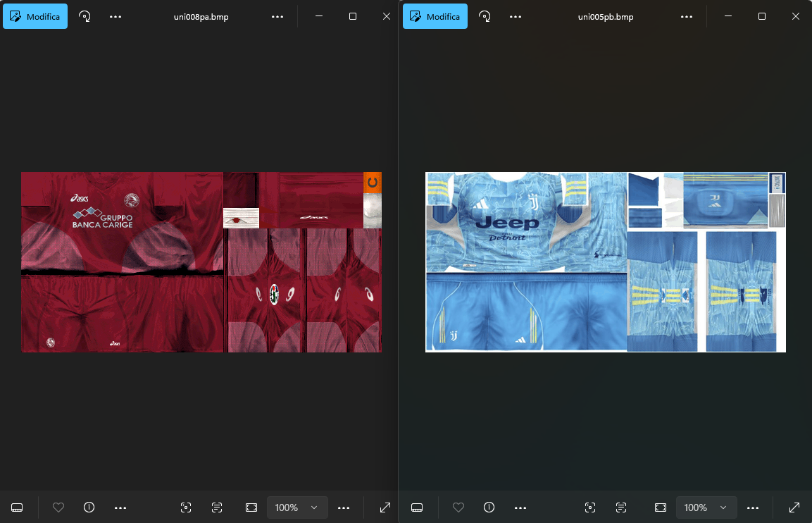Open overflow menu next to info in uni008pa.bmp window
Viewport: 812px width, 523px height.
coord(120,507)
